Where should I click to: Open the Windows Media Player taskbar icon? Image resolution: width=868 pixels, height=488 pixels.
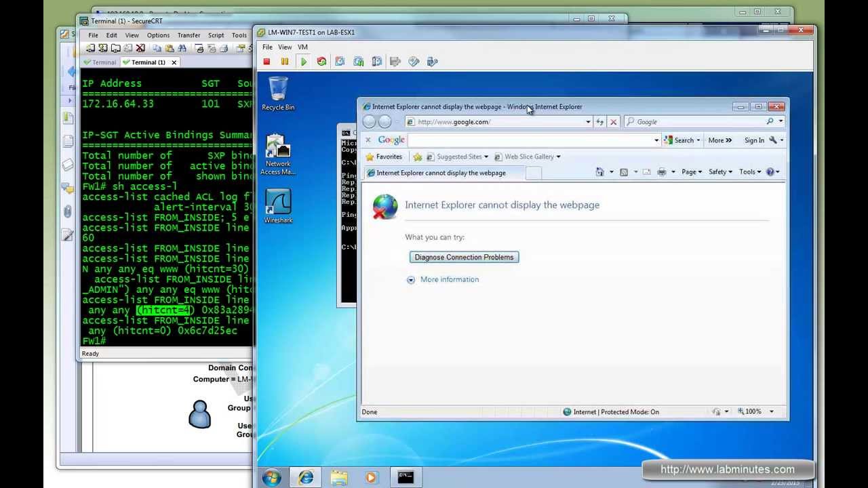pyautogui.click(x=371, y=477)
